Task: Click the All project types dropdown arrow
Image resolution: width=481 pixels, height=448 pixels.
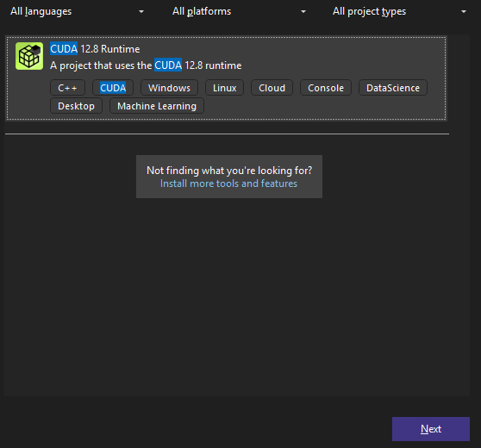Action: point(464,12)
